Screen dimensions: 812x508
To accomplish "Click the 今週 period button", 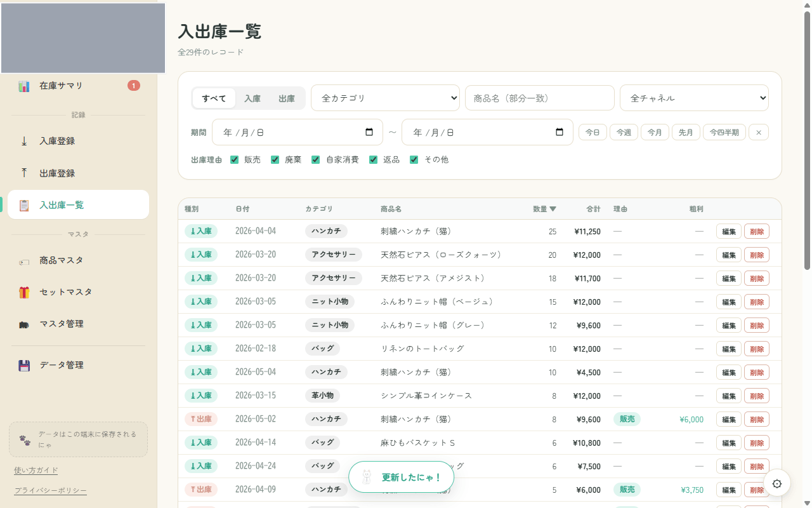I will click(x=624, y=132).
